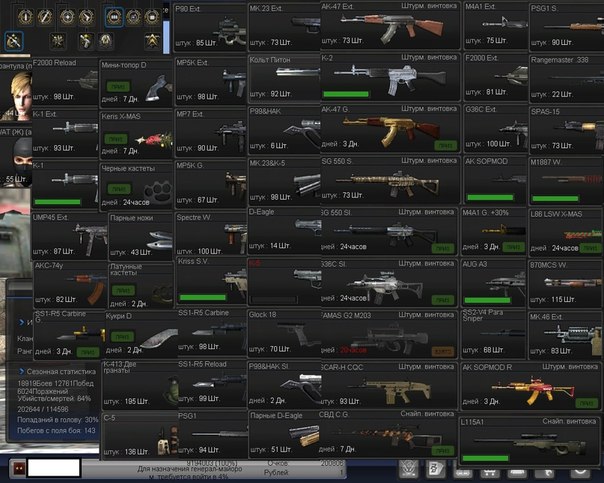Select the 870MCS W. shotgun card
Image resolution: width=604 pixels, height=483 pixels.
[565, 283]
